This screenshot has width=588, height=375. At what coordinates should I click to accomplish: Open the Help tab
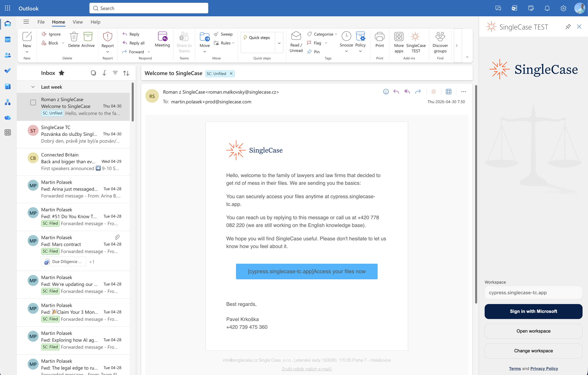tap(95, 22)
